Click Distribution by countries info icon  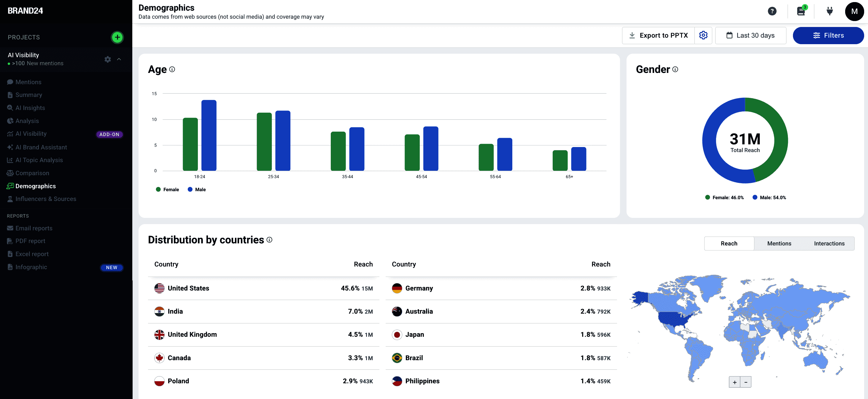269,240
